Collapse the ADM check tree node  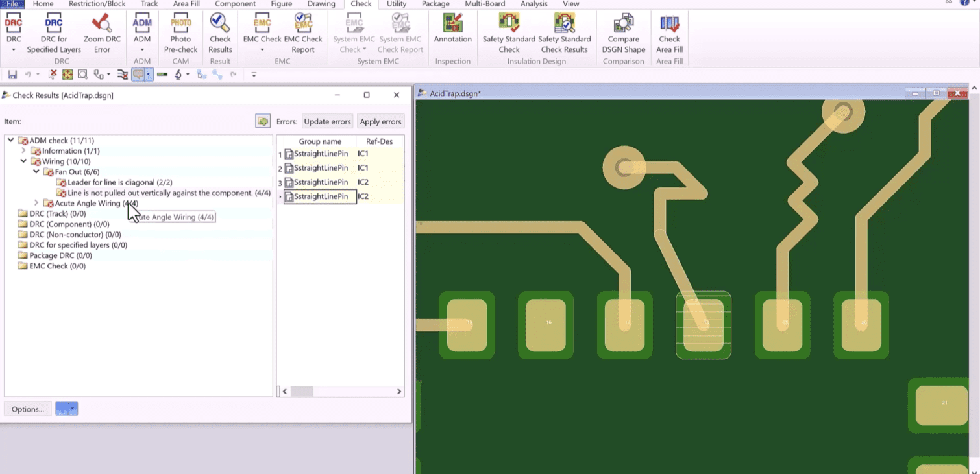tap(11, 140)
